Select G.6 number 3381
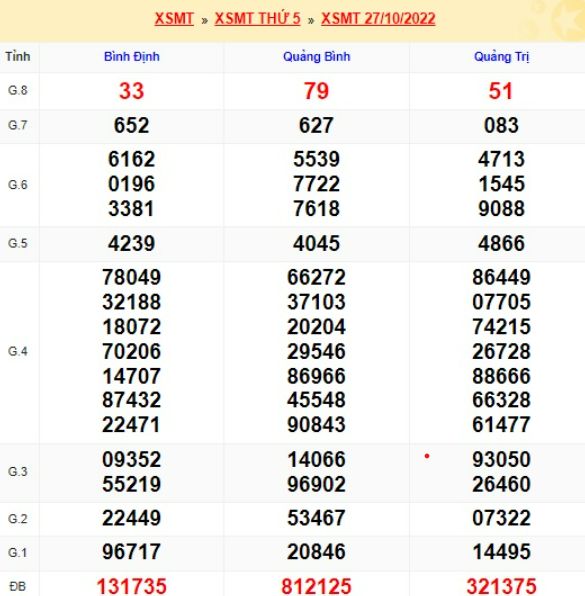The height and width of the screenshot is (596, 585). click(132, 208)
